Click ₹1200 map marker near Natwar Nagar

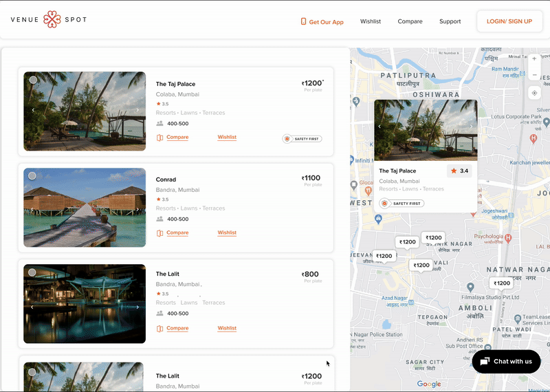point(502,283)
